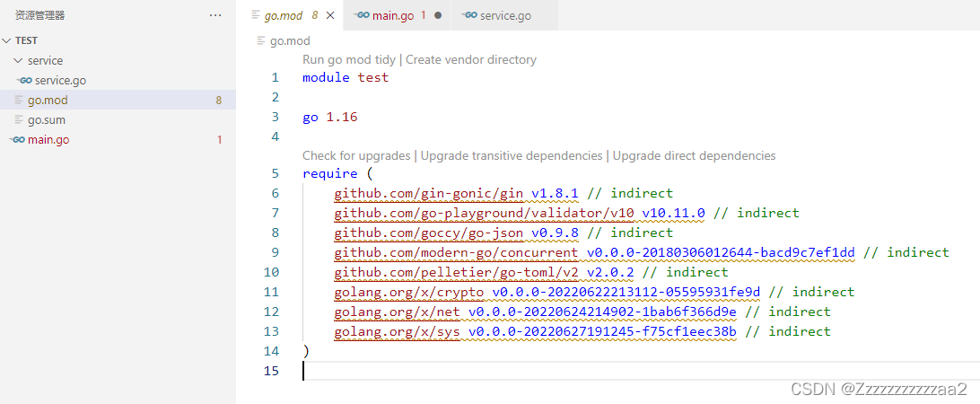980x404 pixels.
Task: Open the explorer more actions ellipsis
Action: [x=215, y=15]
